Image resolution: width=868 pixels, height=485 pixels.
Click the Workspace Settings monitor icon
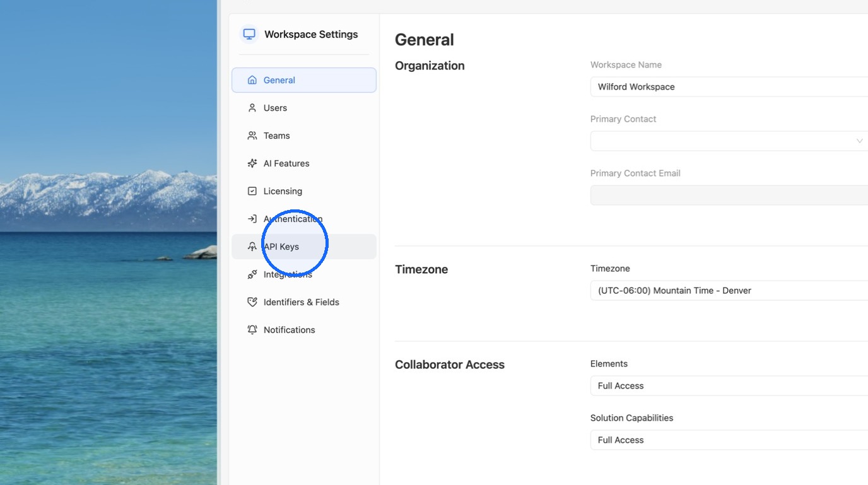[x=249, y=34]
